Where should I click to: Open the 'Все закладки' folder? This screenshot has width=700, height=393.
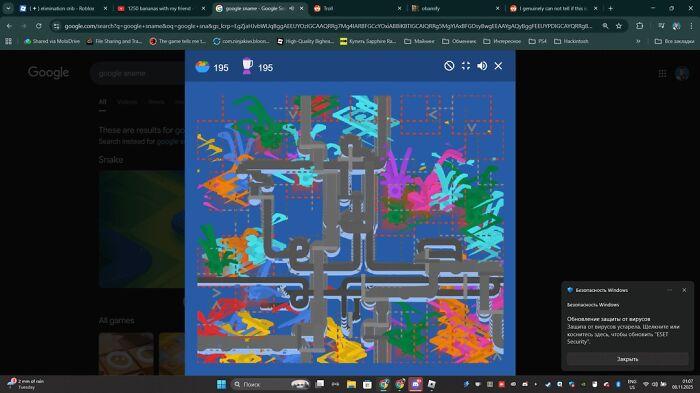[674, 41]
